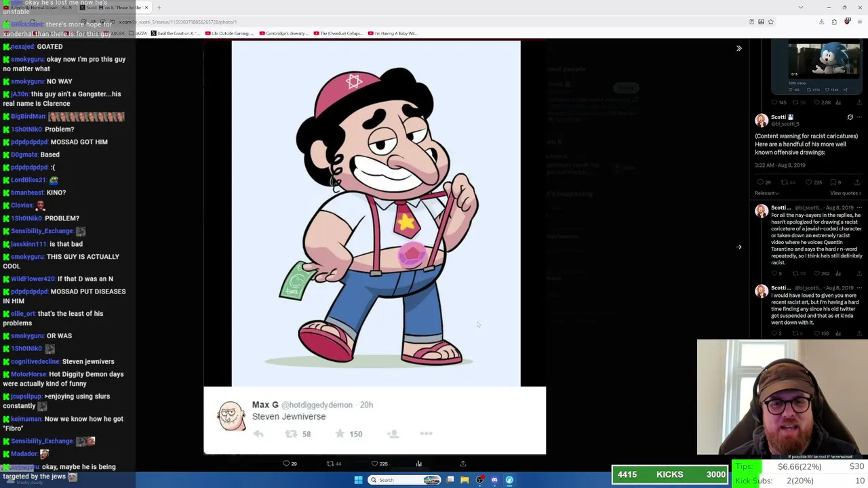Go to next photo using right arrow
The height and width of the screenshot is (488, 868).
pos(739,247)
